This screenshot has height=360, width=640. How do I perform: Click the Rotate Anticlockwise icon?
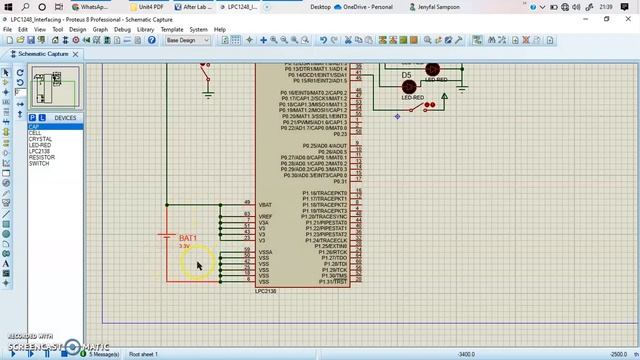coord(20,82)
